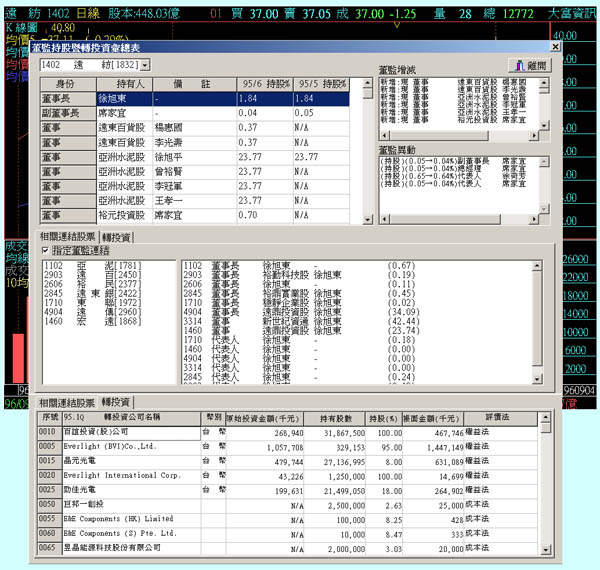Click 身份 column header
This screenshot has height=570, width=600.
tap(68, 84)
